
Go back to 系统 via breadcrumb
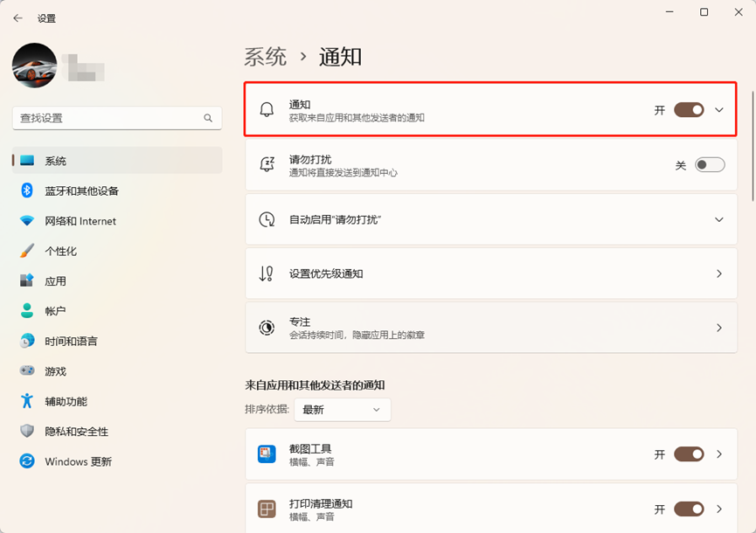266,58
